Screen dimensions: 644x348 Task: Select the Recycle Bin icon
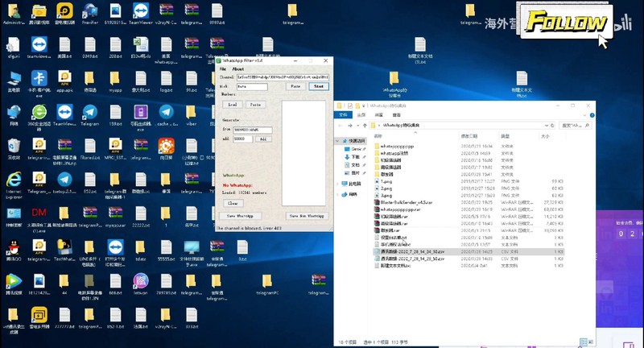pyautogui.click(x=14, y=149)
